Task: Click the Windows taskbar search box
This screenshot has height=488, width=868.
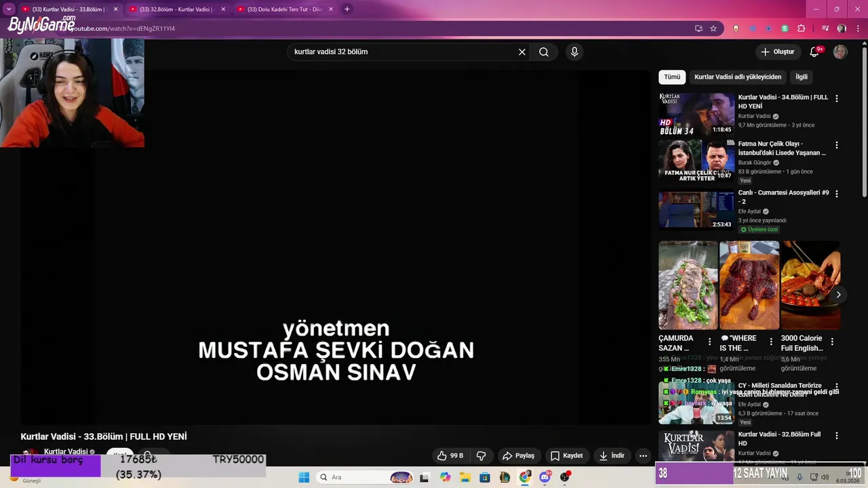Action: [365, 477]
